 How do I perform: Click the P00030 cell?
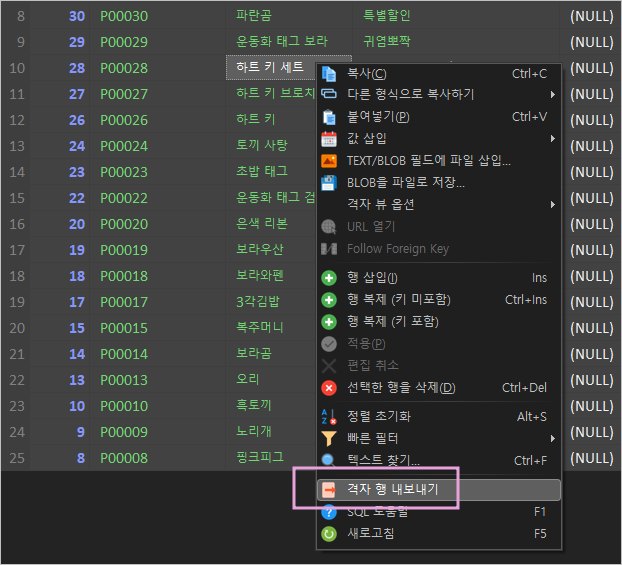pos(158,16)
